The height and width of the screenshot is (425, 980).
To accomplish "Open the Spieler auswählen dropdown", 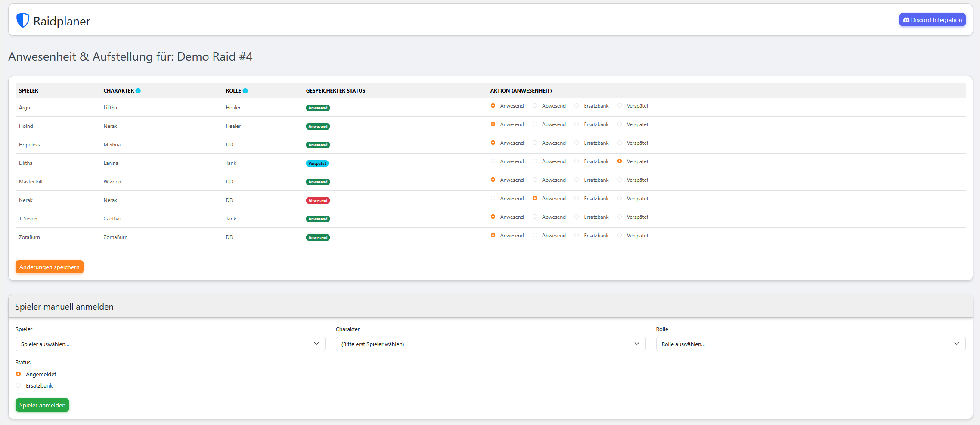I will (170, 344).
